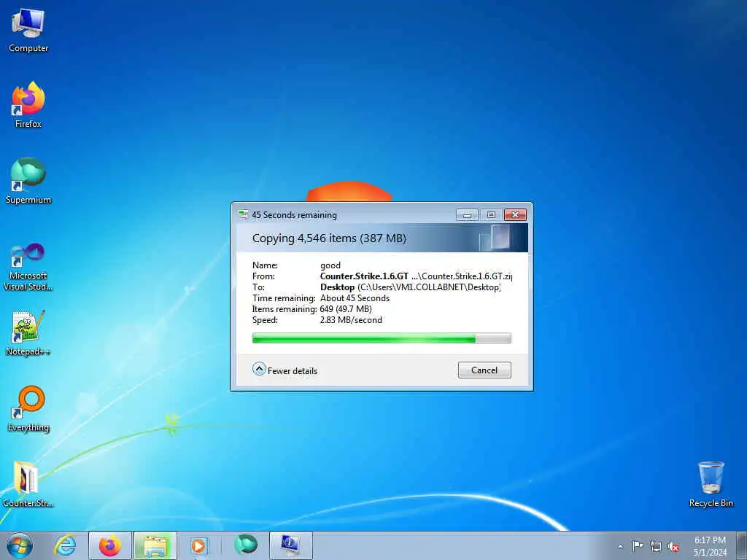Viewport: 747px width, 560px height.
Task: Open the Computer desktop icon
Action: click(x=28, y=31)
